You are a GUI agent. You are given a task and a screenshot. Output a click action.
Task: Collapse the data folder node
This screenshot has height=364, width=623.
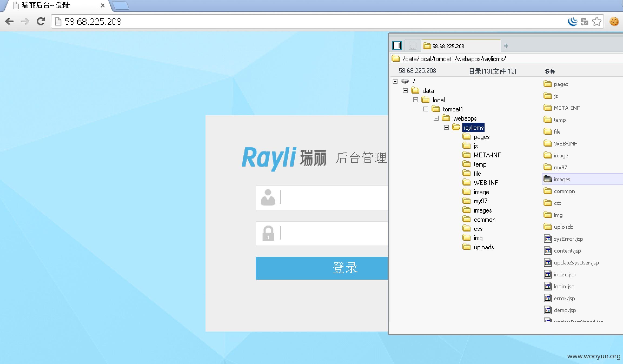pyautogui.click(x=405, y=91)
